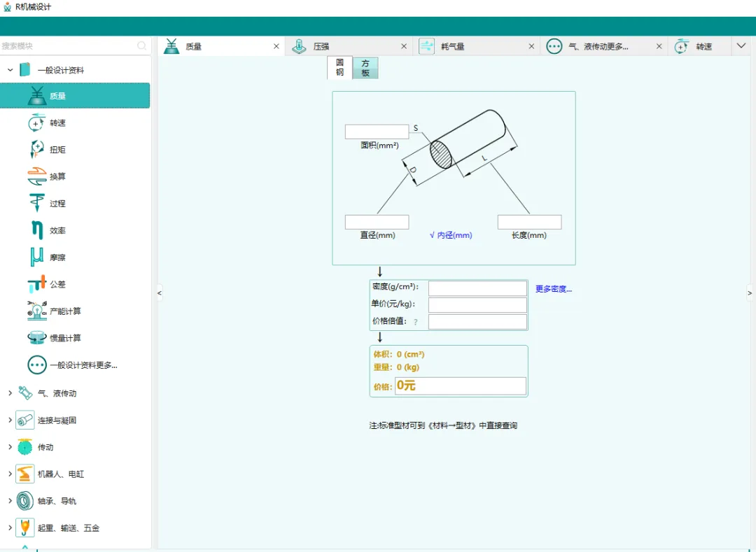Expand the 轴承、导轨 group
Image resolution: width=756 pixels, height=552 pixels.
10,501
